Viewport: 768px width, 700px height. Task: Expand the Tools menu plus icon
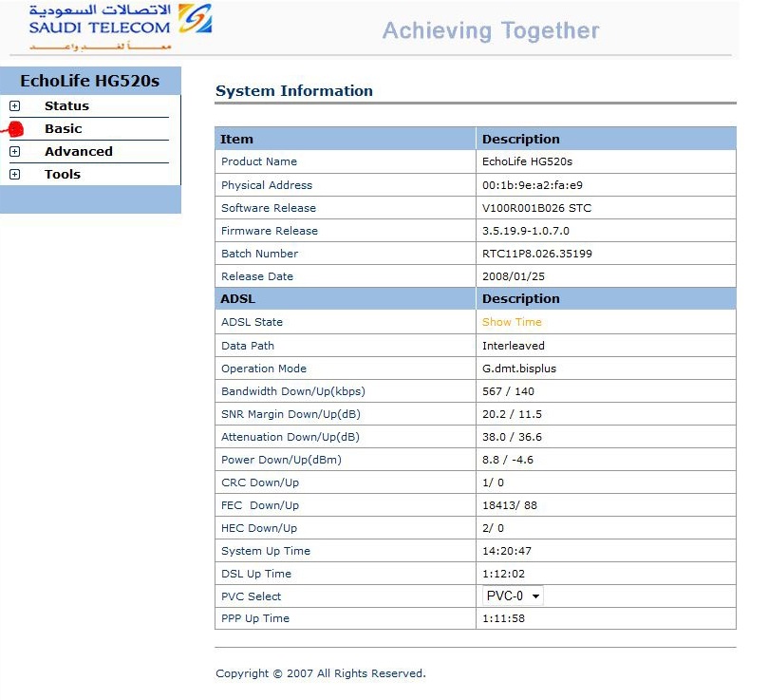[x=14, y=175]
